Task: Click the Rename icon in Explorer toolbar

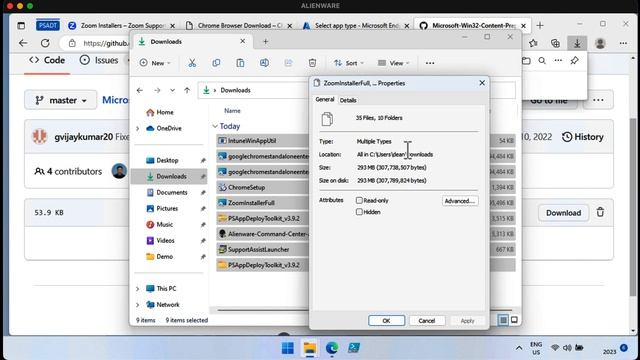Action: [x=264, y=63]
